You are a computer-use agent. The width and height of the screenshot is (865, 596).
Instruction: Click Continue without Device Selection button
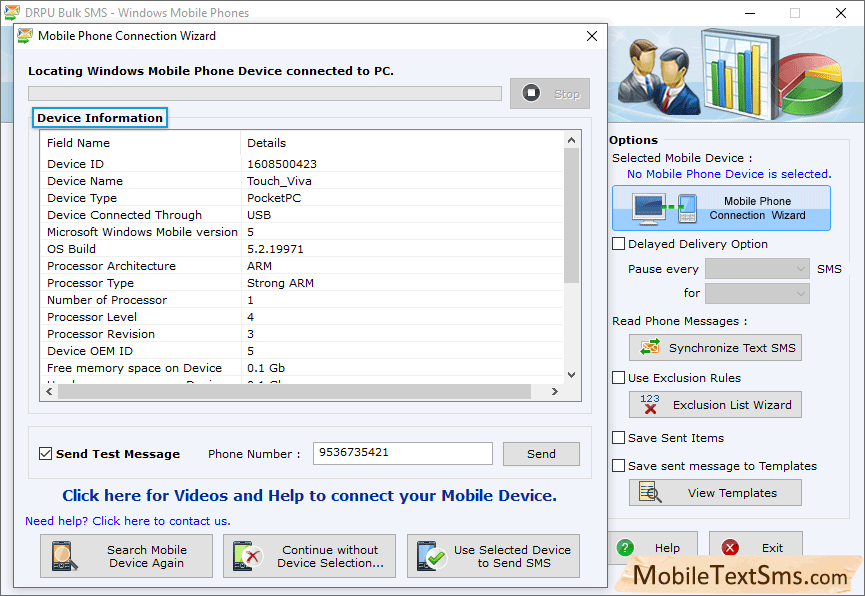point(309,556)
